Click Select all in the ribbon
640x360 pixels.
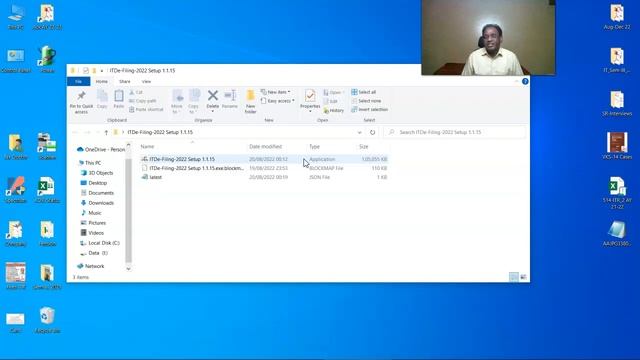click(364, 92)
